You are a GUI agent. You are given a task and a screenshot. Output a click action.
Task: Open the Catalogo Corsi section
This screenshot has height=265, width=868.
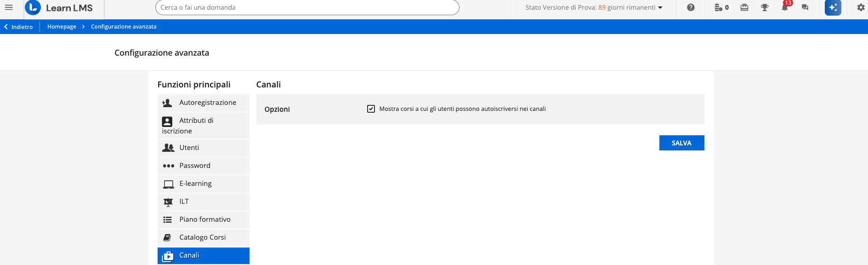click(204, 237)
